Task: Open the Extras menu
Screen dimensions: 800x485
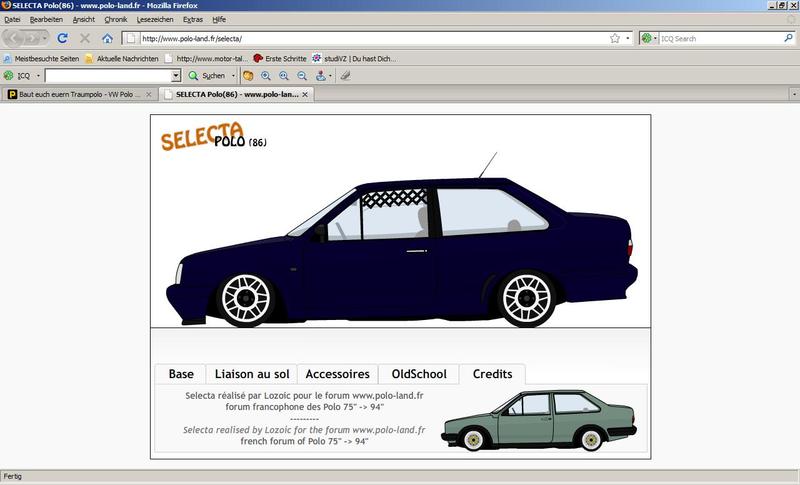Action: [x=193, y=19]
